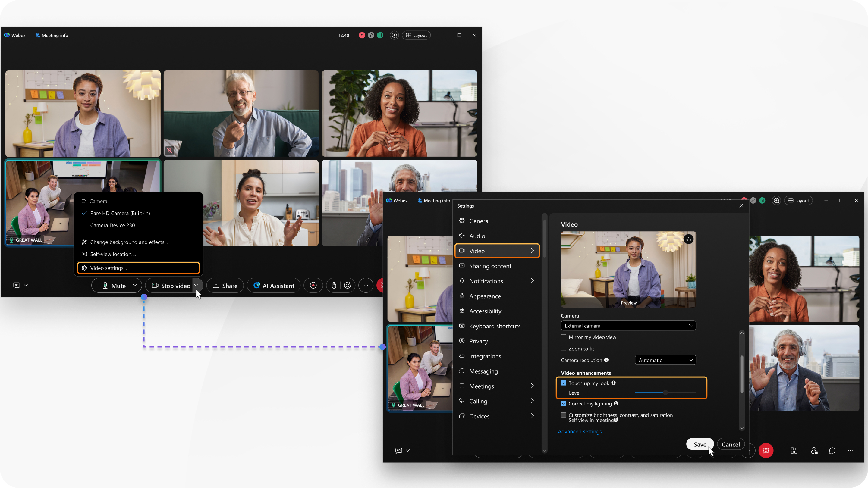Adjust the Touch up Level slider
Image resolution: width=868 pixels, height=488 pixels.
tap(665, 392)
